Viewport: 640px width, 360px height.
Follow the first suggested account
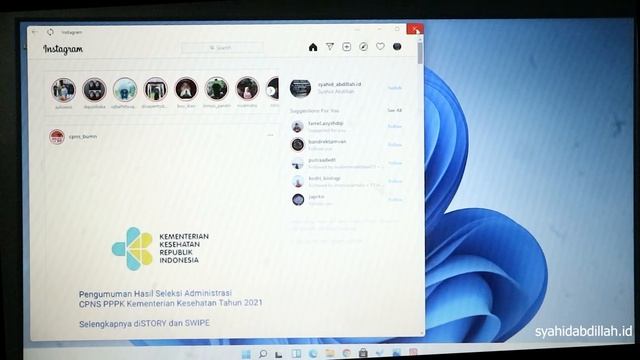395,126
